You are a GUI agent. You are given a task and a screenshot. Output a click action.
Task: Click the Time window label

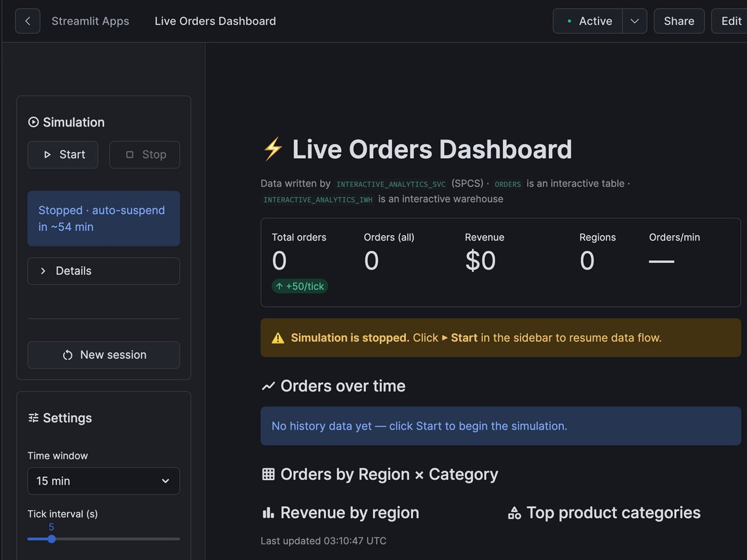[58, 456]
